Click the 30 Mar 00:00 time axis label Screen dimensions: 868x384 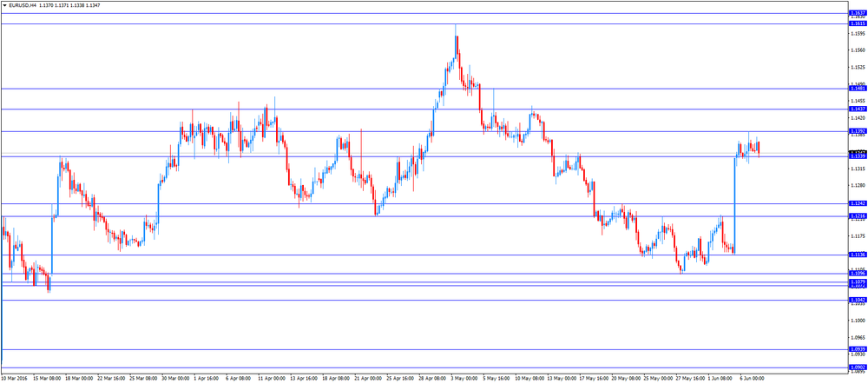(x=174, y=380)
